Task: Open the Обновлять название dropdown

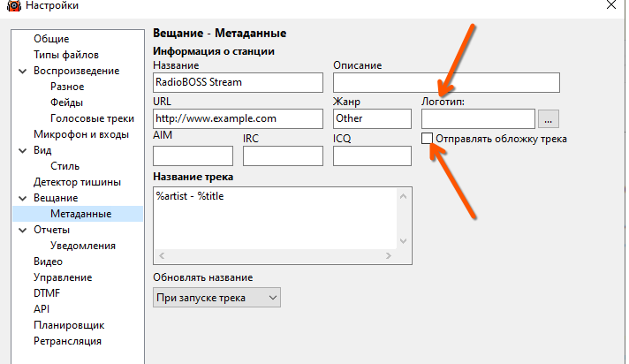Action: coord(216,298)
